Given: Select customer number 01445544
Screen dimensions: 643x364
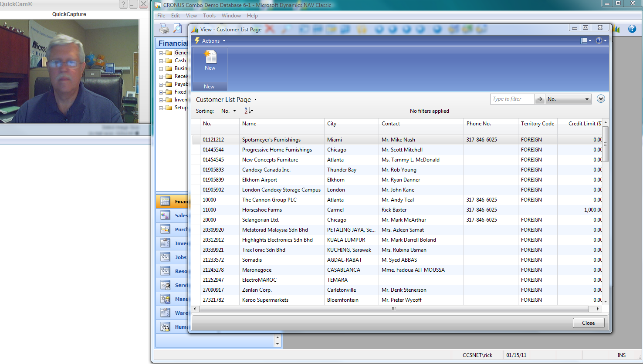Looking at the screenshot, I should 213,150.
